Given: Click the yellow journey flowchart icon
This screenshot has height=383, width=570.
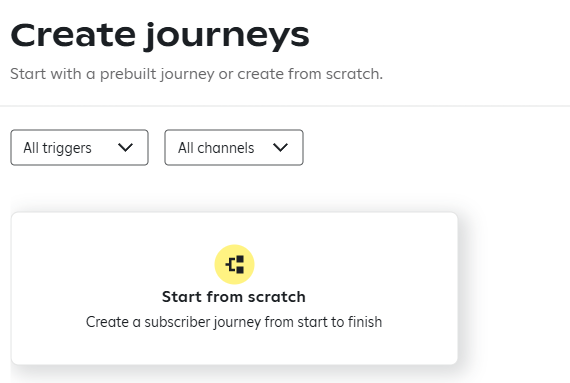Looking at the screenshot, I should click(x=234, y=264).
